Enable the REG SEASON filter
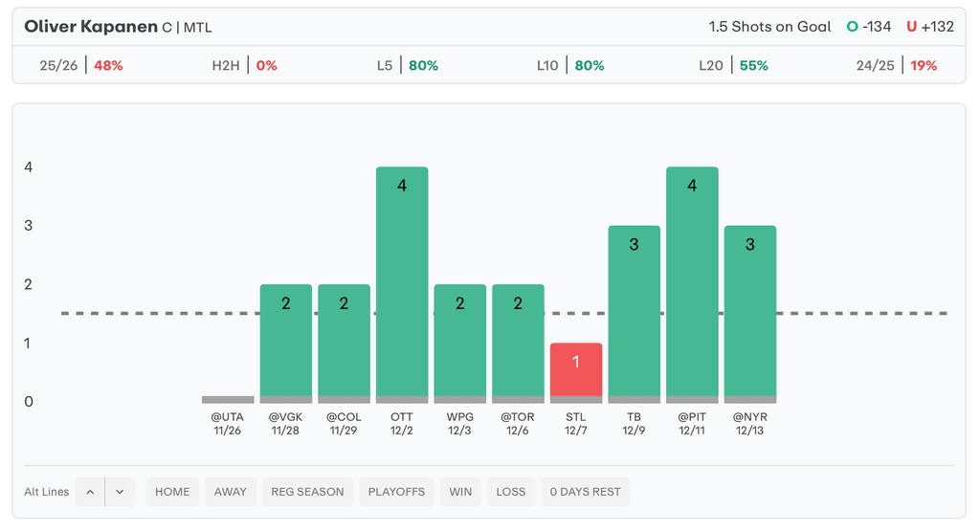Viewport: 980px width, 532px height. coord(307,492)
